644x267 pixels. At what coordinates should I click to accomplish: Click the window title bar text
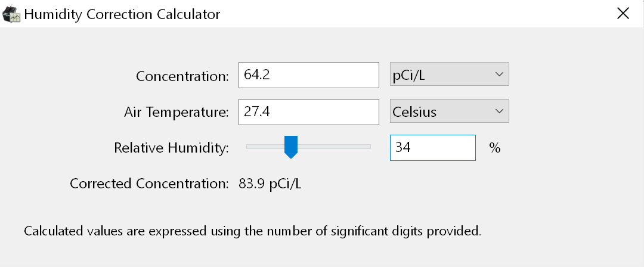pyautogui.click(x=122, y=14)
